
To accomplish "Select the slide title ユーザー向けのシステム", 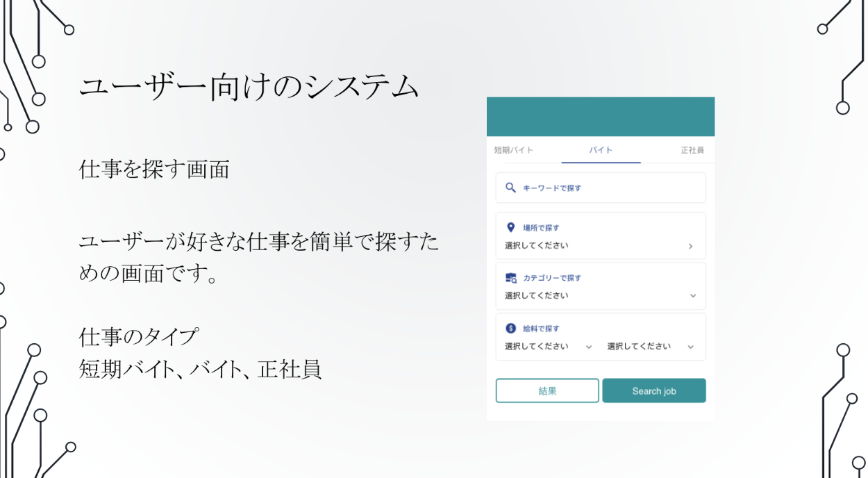I will (249, 88).
